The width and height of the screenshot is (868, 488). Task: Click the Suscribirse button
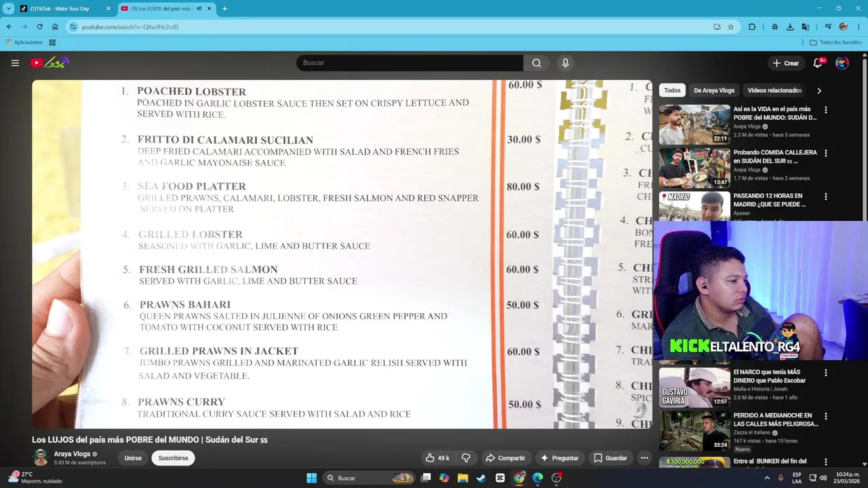pos(173,458)
